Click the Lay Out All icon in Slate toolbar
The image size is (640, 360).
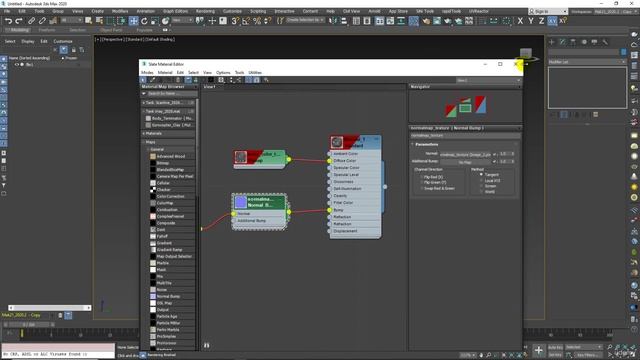[x=232, y=80]
